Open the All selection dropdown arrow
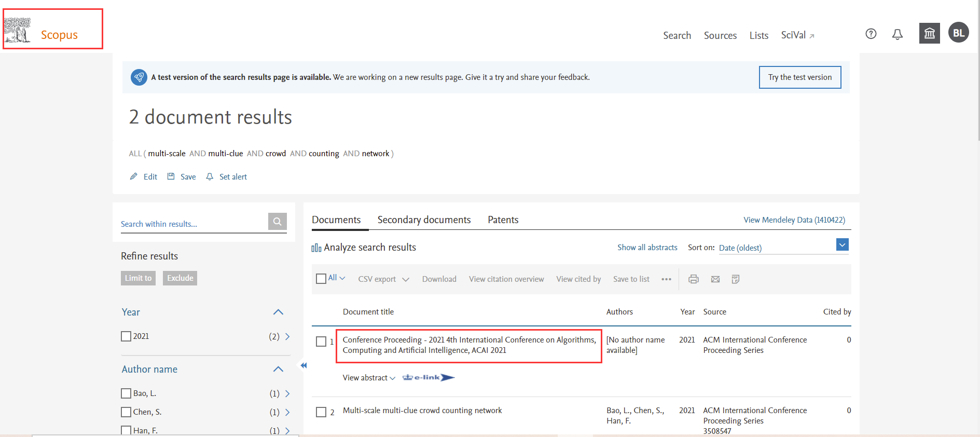 (x=342, y=278)
